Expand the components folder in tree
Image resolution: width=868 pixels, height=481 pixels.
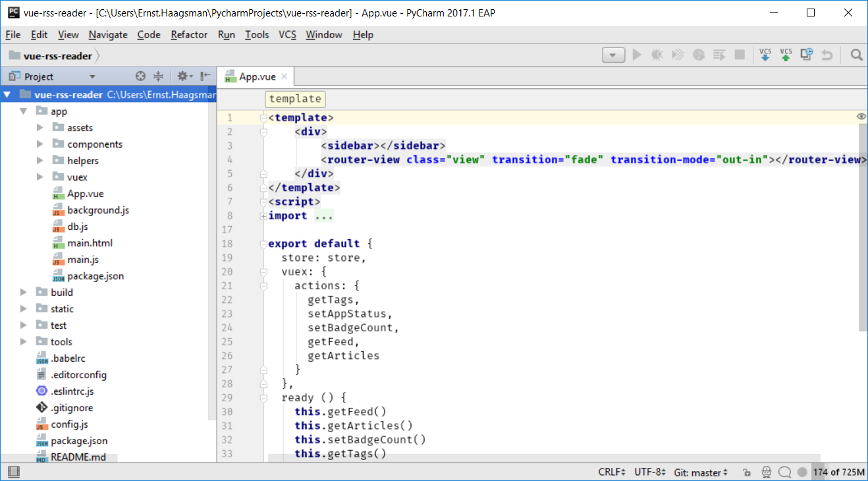pyautogui.click(x=40, y=144)
